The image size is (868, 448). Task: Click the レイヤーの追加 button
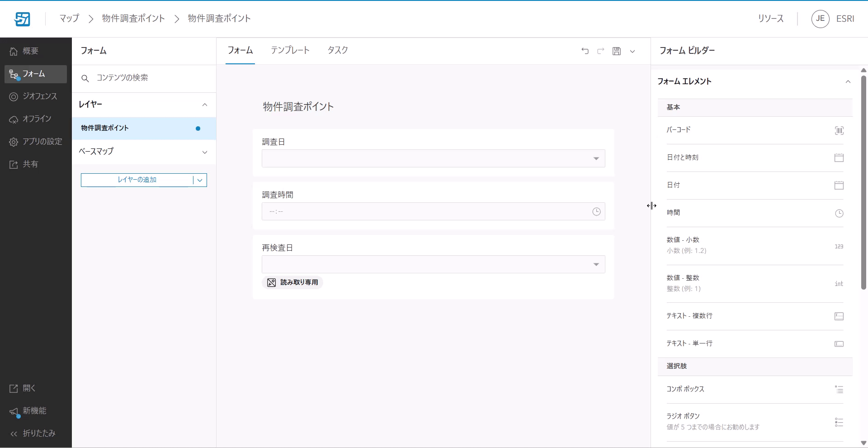pyautogui.click(x=137, y=180)
